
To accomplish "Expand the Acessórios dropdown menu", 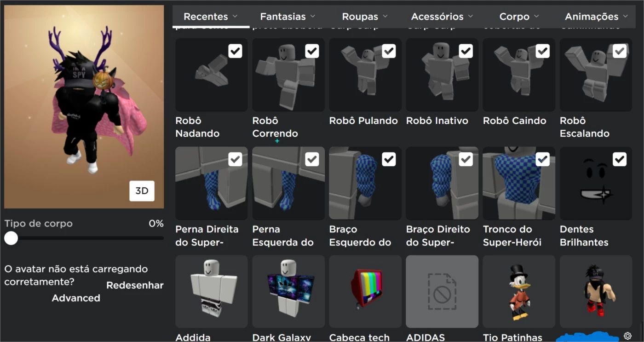I will [x=442, y=17].
